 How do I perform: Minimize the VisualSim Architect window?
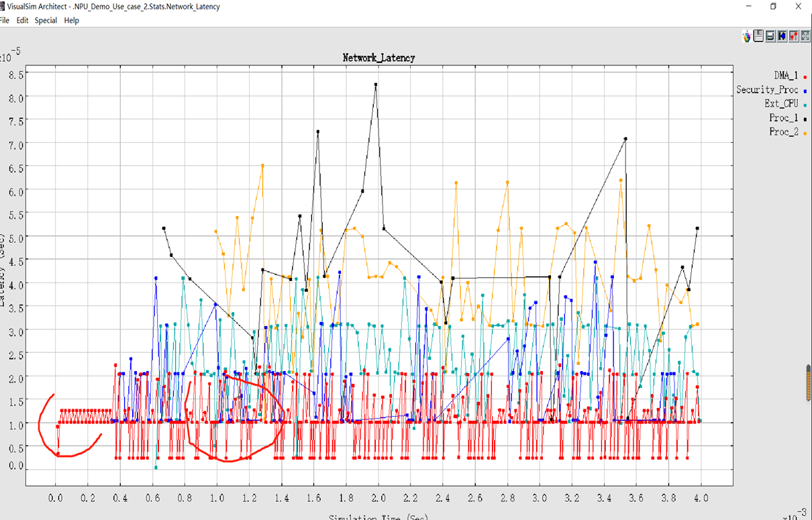point(748,7)
